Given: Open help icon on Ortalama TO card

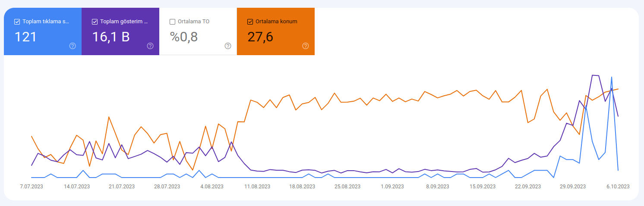Looking at the screenshot, I should pos(228,46).
